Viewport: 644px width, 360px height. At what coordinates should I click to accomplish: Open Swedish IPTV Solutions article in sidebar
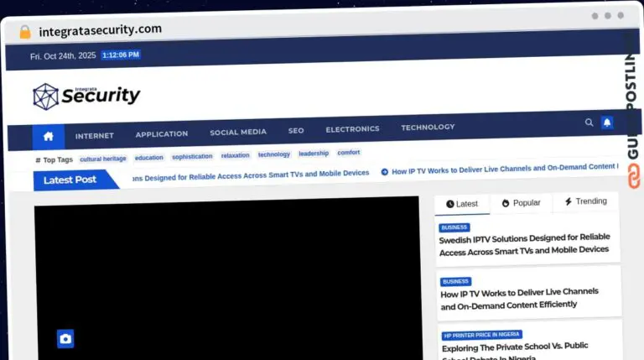tap(524, 244)
